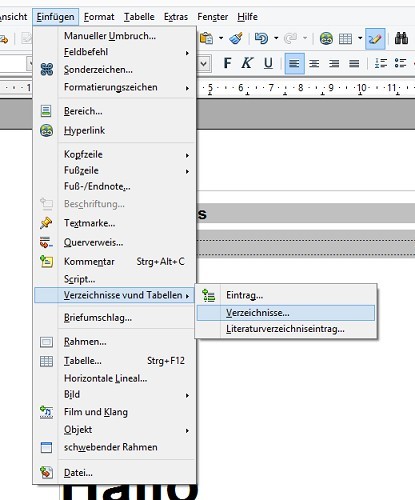415x500 pixels.
Task: Open the Undo history dropdown arrow
Action: pyautogui.click(x=276, y=38)
